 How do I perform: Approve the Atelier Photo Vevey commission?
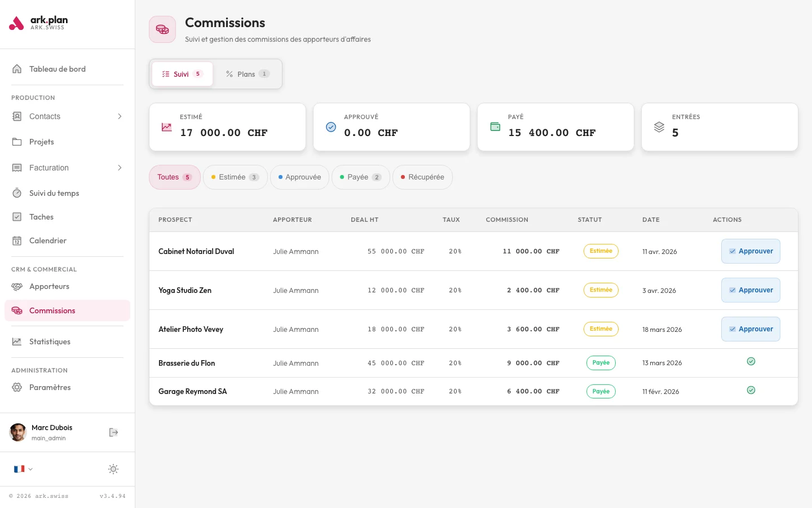750,329
